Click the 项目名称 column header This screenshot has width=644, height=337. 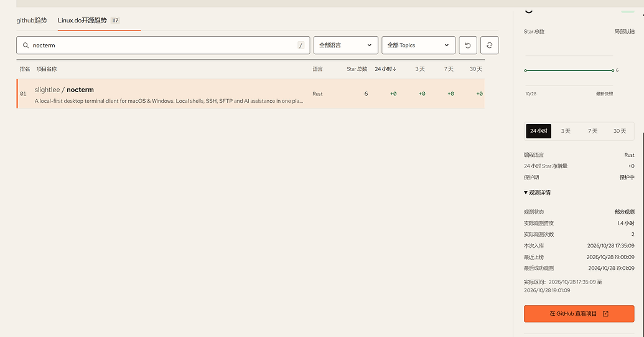pos(47,69)
